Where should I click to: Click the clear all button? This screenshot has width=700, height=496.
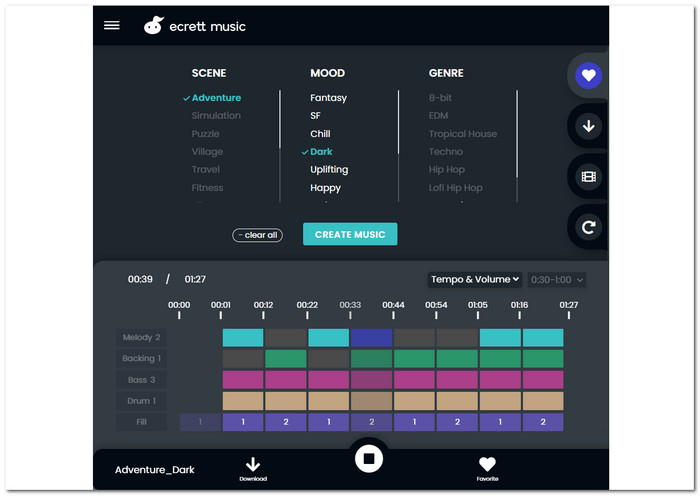tap(258, 235)
